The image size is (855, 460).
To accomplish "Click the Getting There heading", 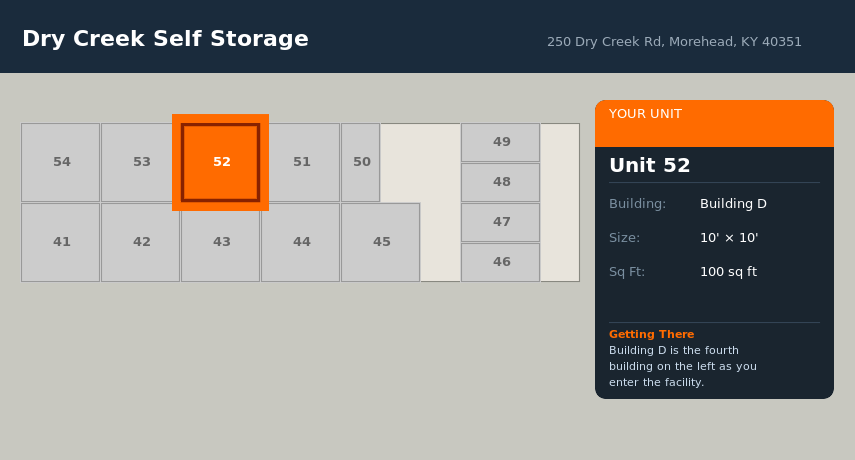I will click(651, 334).
